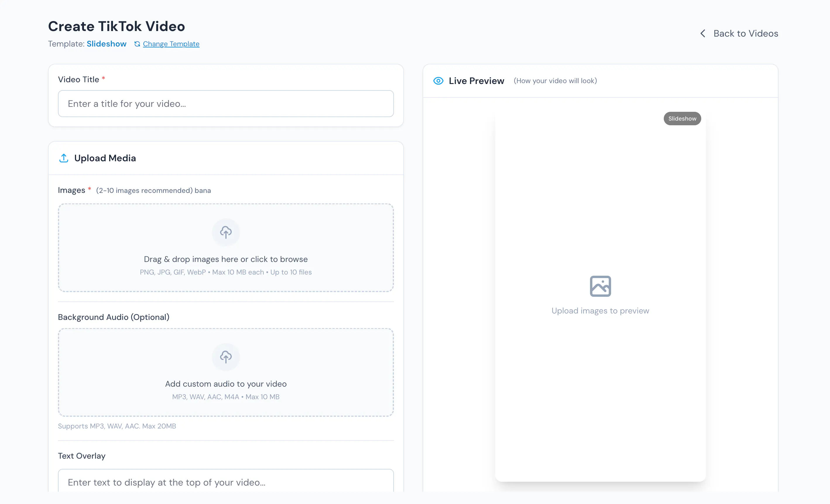Click the 'Images' field label

pyautogui.click(x=71, y=190)
